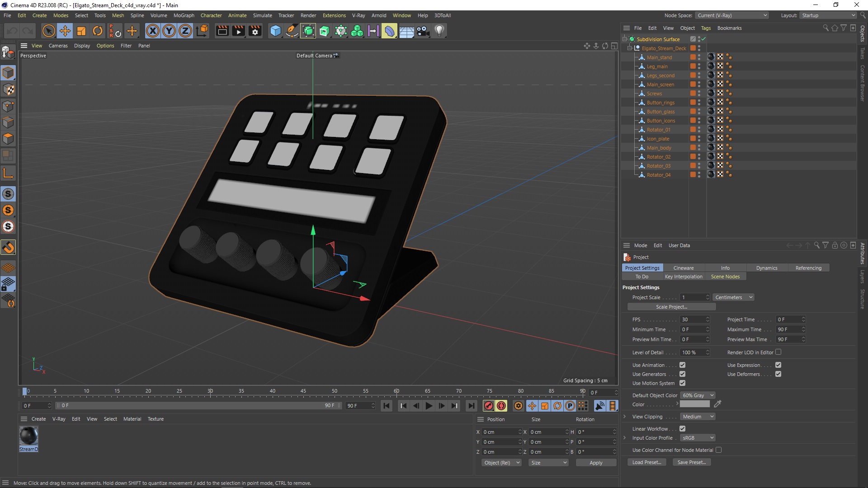Open Cameras menu in viewport
Viewport: 868px width, 488px height.
click(58, 46)
